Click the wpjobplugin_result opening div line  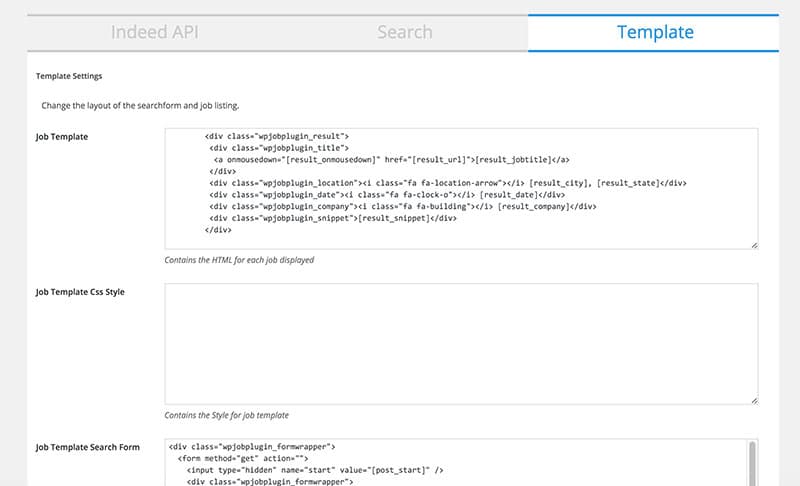(277, 136)
